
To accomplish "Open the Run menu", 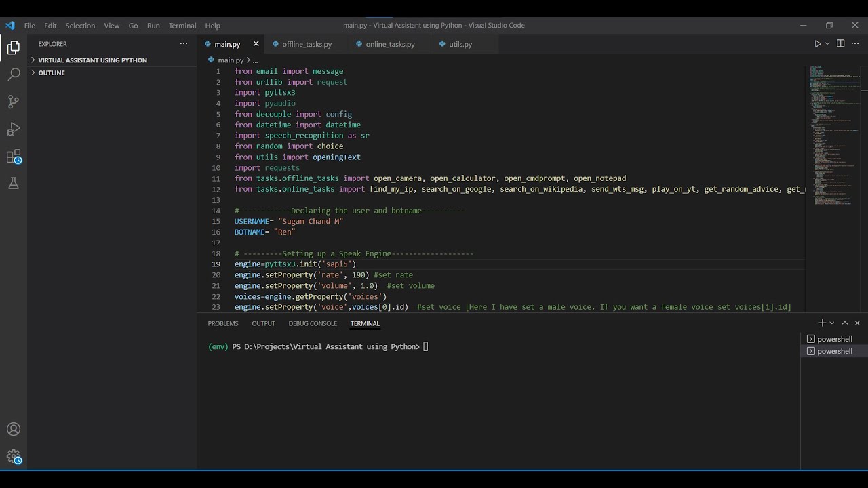I will pyautogui.click(x=153, y=26).
